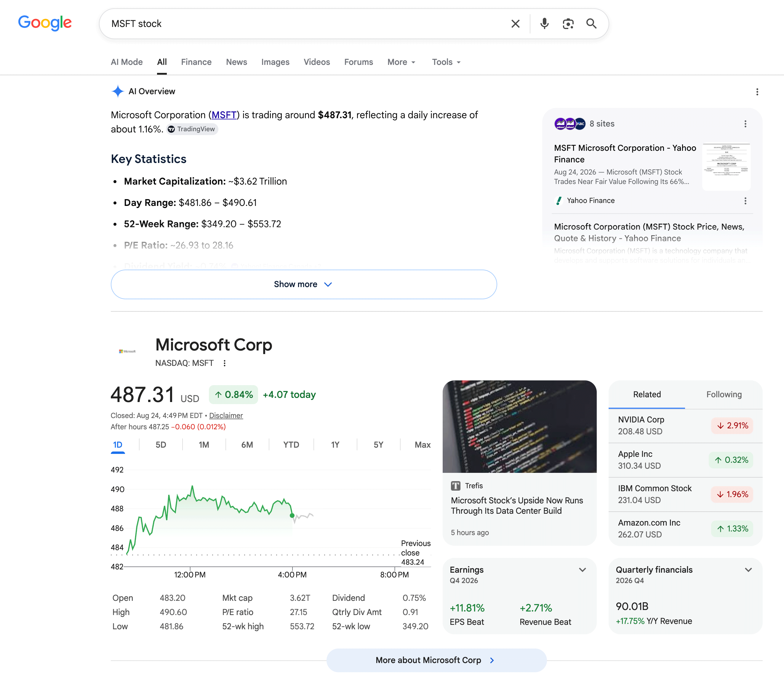Select the 1Y chart range
This screenshot has width=784, height=682.
[335, 445]
